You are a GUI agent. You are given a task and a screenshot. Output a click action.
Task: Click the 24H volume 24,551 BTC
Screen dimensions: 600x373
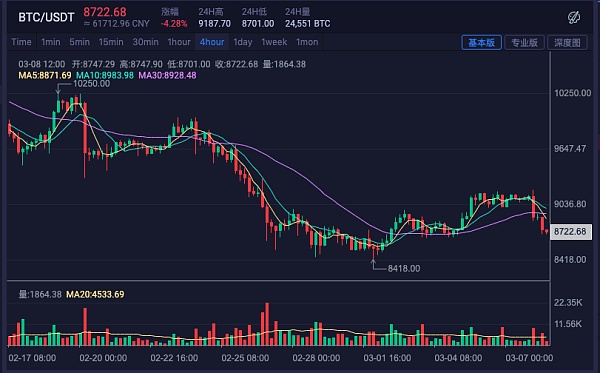(308, 24)
